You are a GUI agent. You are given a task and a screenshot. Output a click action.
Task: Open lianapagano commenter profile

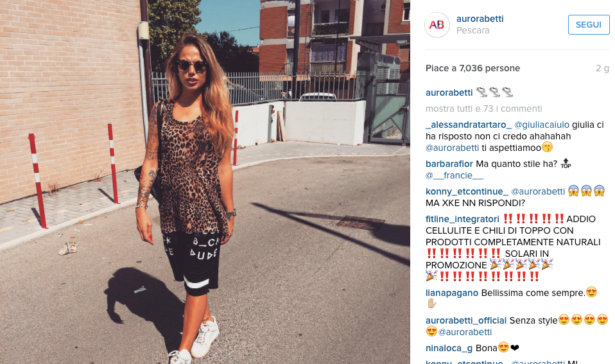[452, 293]
